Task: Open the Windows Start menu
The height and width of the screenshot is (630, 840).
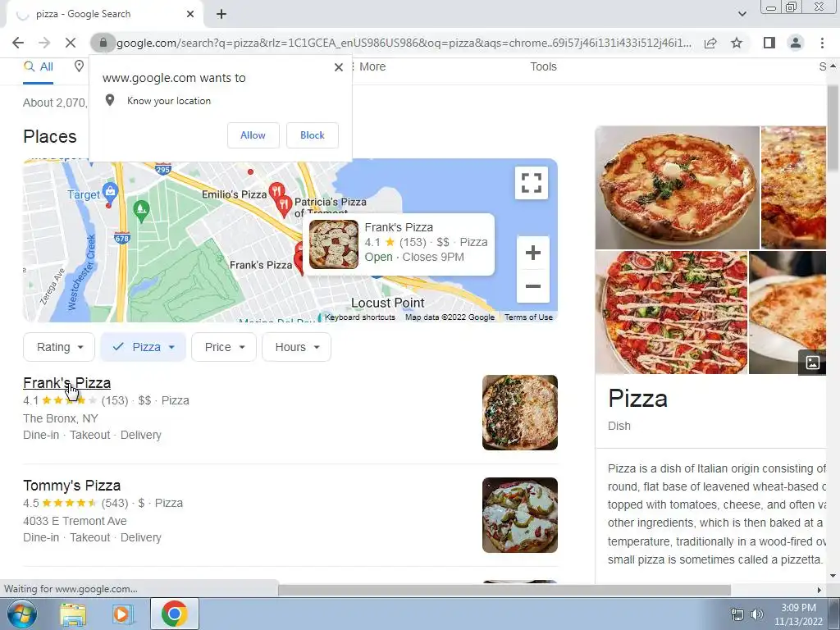Action: pyautogui.click(x=21, y=614)
